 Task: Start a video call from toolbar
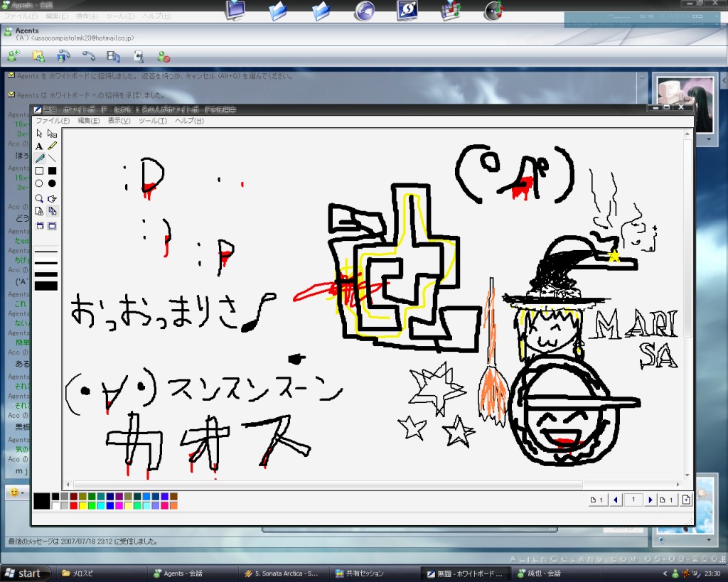point(63,56)
